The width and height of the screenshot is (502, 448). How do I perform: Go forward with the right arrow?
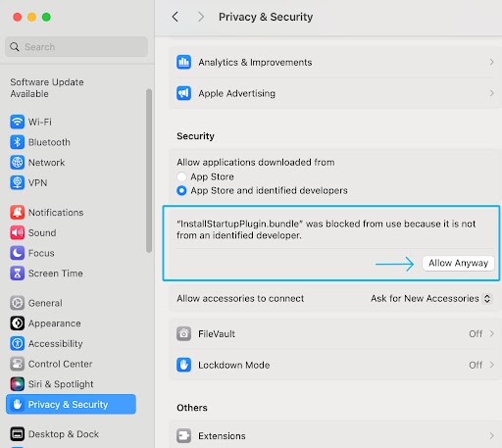[201, 17]
